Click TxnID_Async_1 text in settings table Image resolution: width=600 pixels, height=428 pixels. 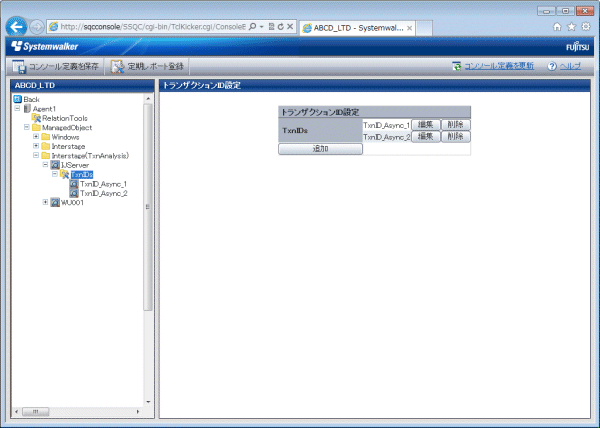tap(386, 125)
